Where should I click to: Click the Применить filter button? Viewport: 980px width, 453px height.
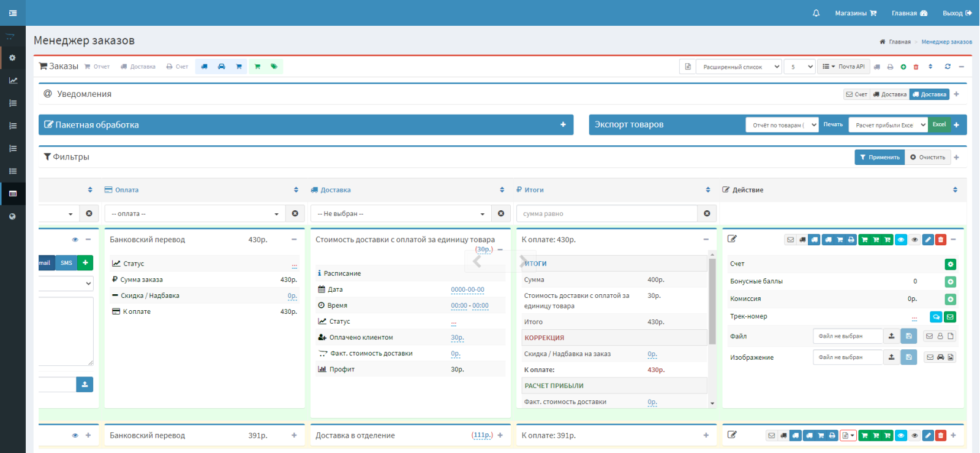(x=880, y=158)
